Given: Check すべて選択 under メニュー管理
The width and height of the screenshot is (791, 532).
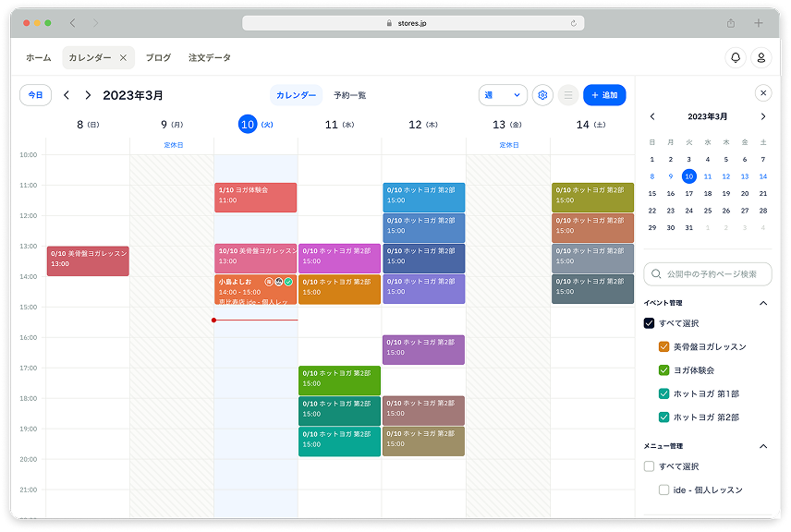Looking at the screenshot, I should tap(650, 465).
